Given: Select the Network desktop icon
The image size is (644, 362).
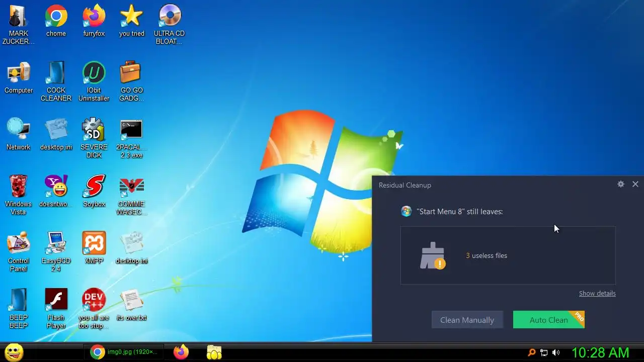Looking at the screenshot, I should click(19, 135).
